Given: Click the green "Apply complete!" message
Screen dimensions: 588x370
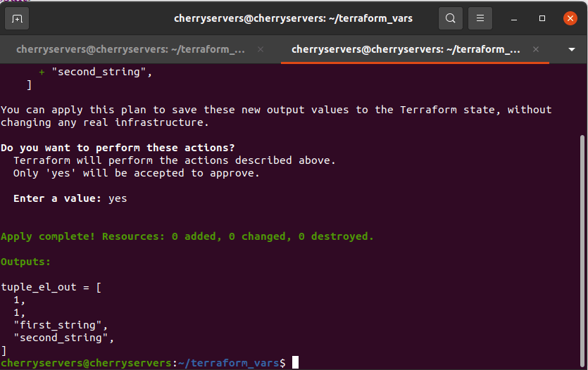Looking at the screenshot, I should pyautogui.click(x=187, y=236).
